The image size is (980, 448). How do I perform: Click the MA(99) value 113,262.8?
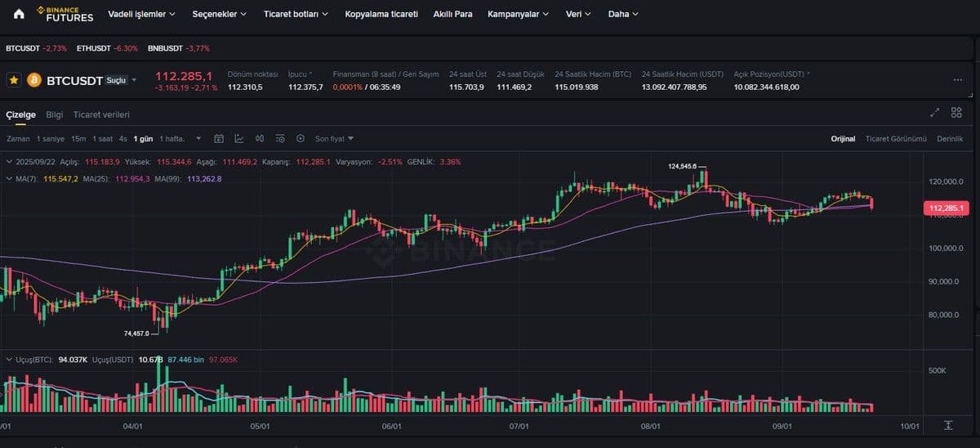tap(204, 178)
